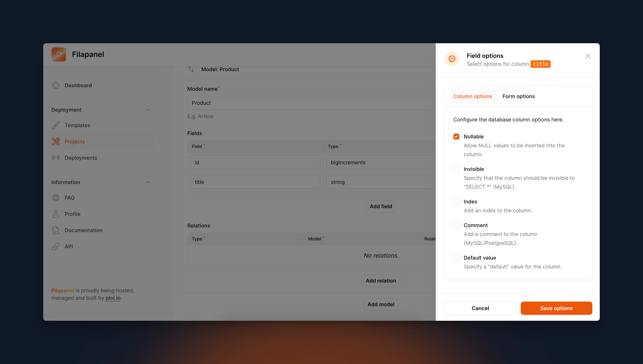Click the orange title column badge
The image size is (643, 364).
(x=540, y=64)
